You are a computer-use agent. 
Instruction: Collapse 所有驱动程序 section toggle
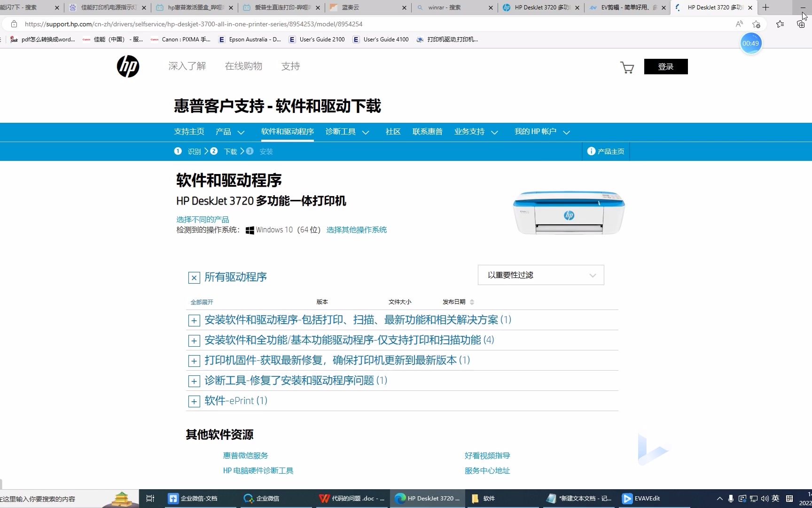coord(194,278)
